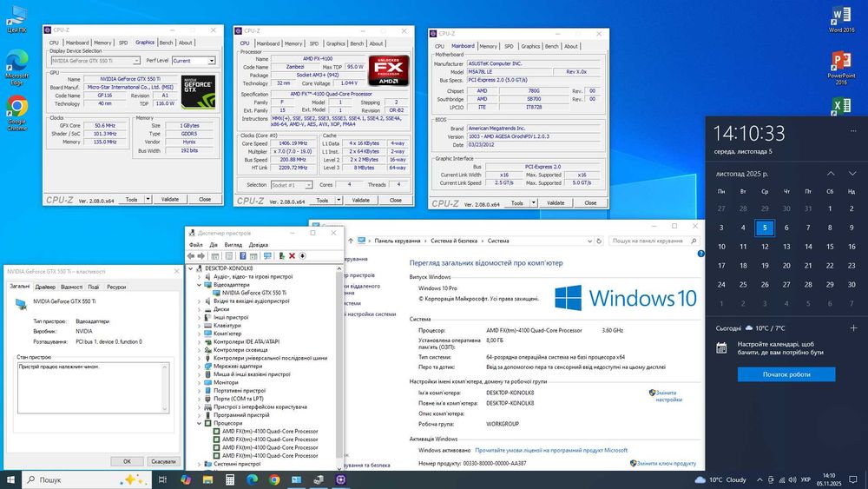Click the refresh icon in System window address bar

coord(598,241)
